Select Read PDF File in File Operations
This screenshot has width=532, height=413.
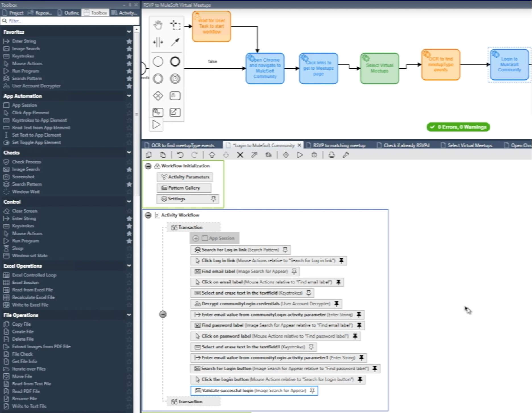tap(26, 391)
